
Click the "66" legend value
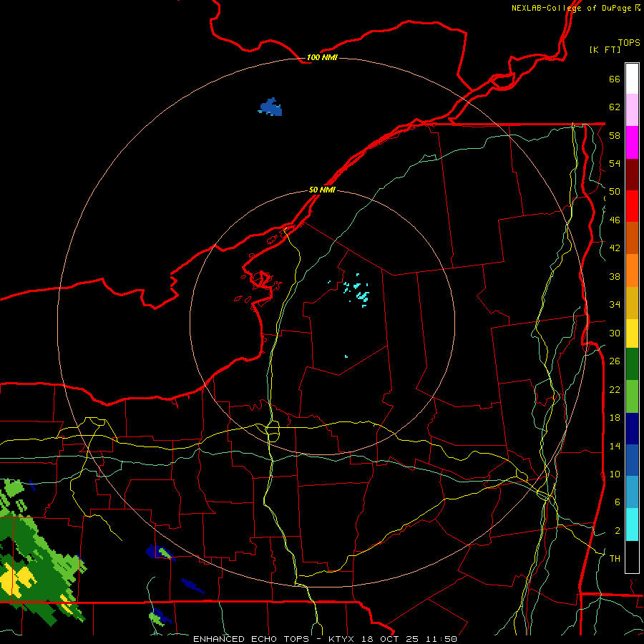click(615, 79)
